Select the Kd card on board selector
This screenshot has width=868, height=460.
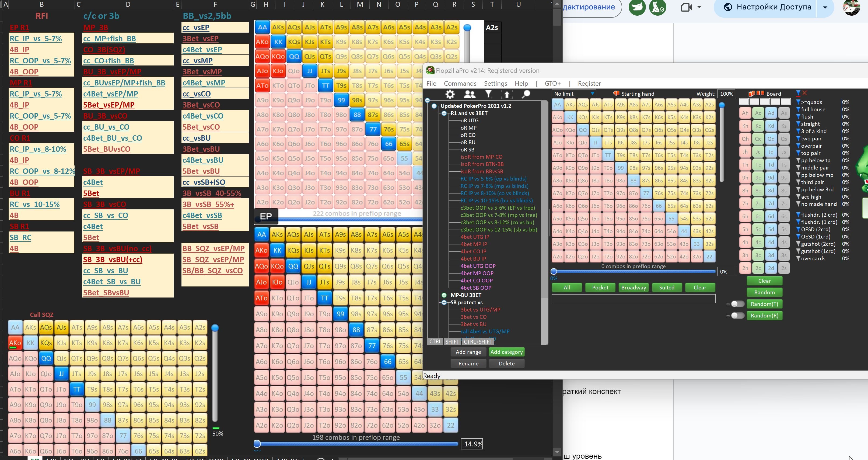coord(771,126)
